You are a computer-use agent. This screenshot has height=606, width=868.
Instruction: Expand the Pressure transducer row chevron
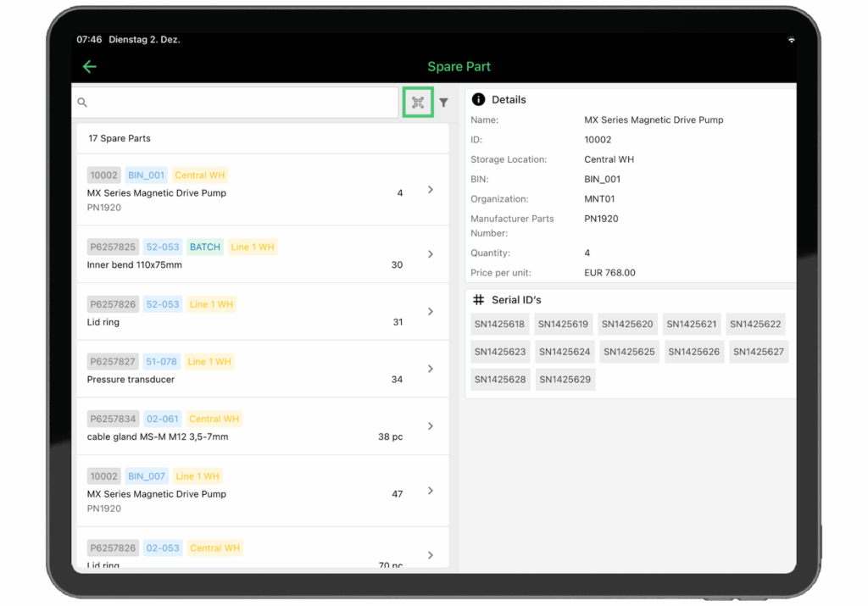coord(430,369)
